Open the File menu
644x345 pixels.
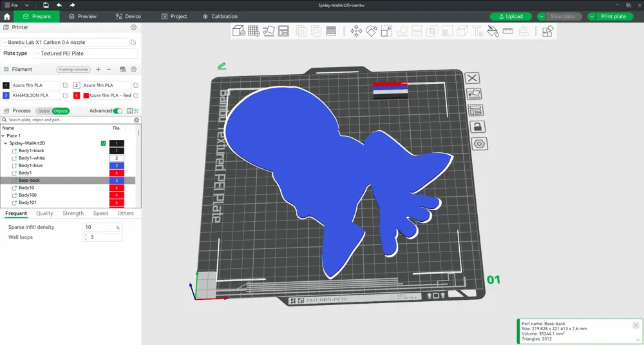pyautogui.click(x=11, y=5)
